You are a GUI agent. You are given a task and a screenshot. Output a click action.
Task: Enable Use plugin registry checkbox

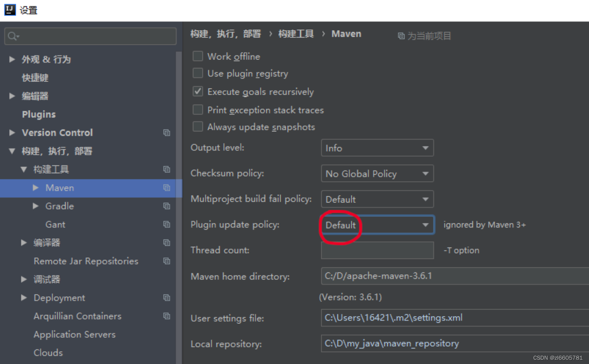pos(197,73)
